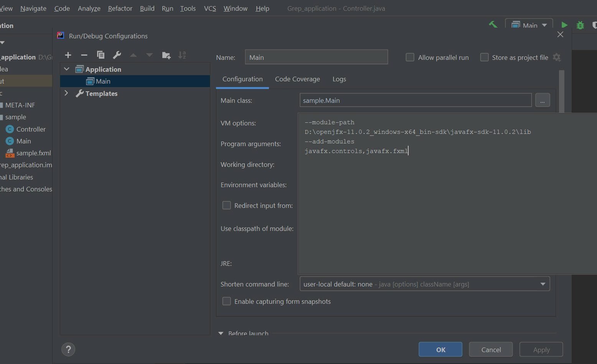Image resolution: width=597 pixels, height=364 pixels.
Task: Open the Build menu
Action: click(x=147, y=8)
